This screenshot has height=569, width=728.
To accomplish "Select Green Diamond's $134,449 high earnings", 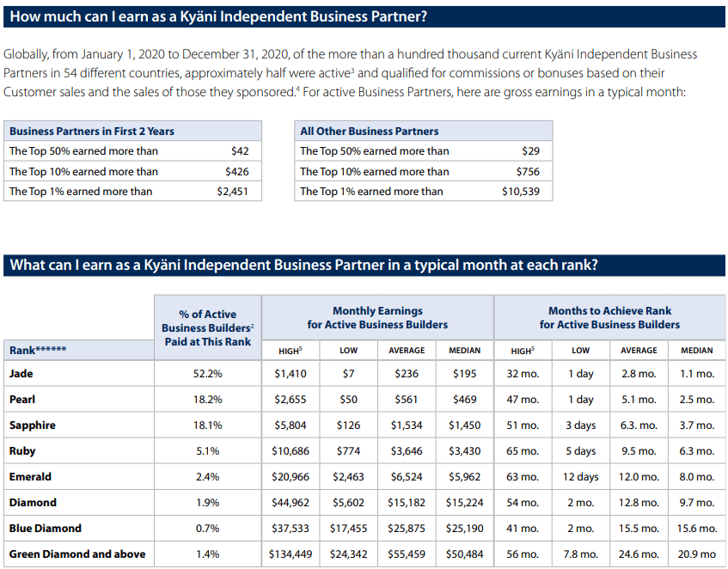I will coord(291,554).
